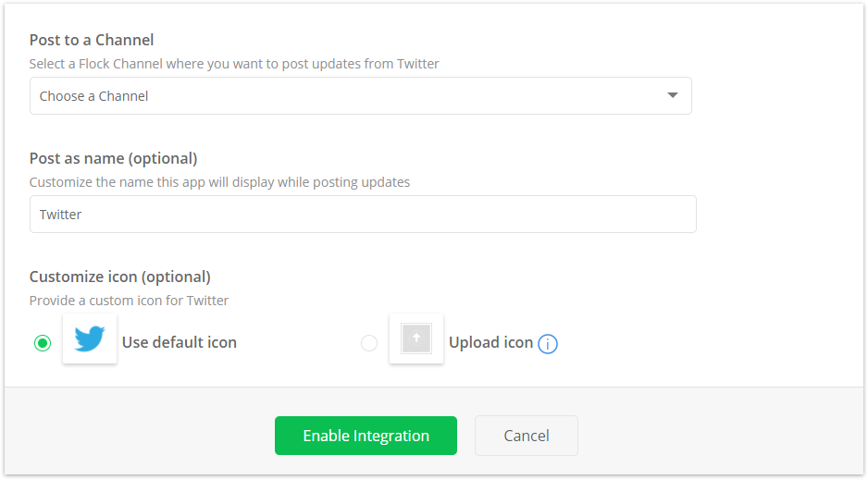
Task: Focus the Post as name input field
Action: [x=363, y=214]
